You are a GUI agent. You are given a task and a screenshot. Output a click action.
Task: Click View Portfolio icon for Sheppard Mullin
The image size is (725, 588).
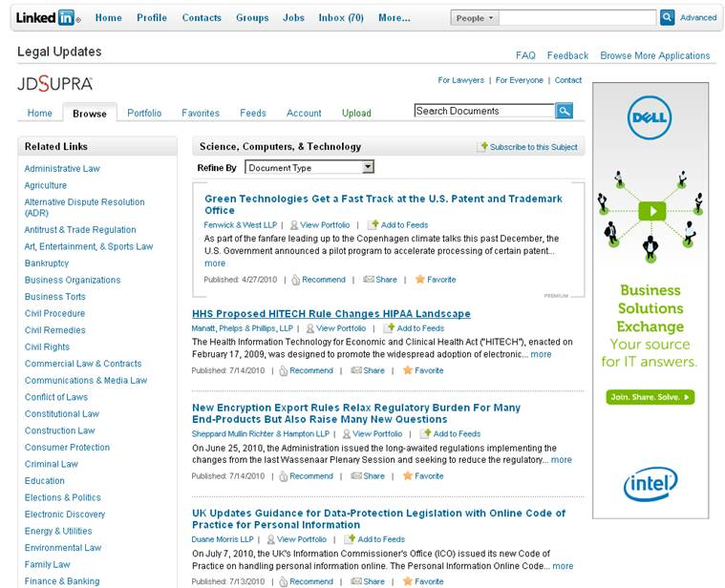347,434
